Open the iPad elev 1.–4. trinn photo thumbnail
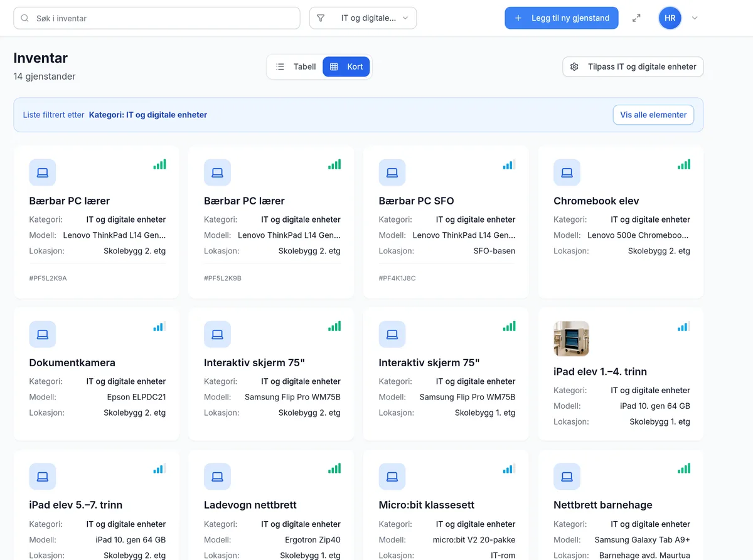The height and width of the screenshot is (560, 753). pos(571,339)
